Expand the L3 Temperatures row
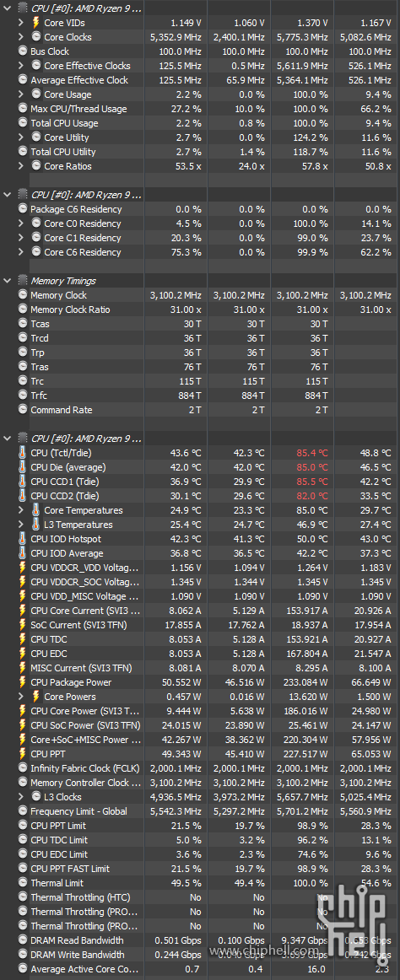The image size is (400, 980). click(21, 525)
